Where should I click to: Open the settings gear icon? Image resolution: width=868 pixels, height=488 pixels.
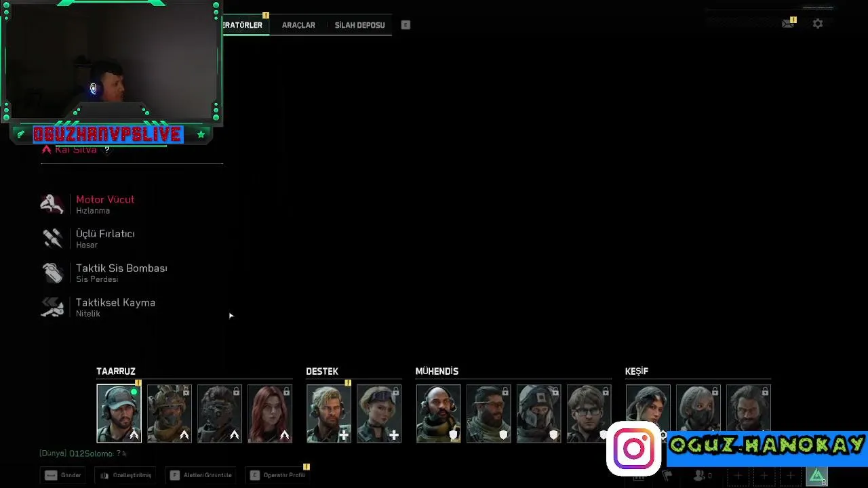[x=818, y=24]
